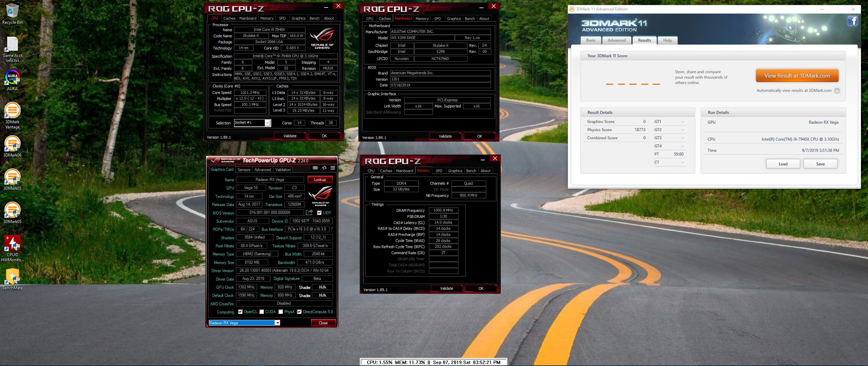Image resolution: width=868 pixels, height=366 pixels.
Task: Open the Help tab in 3DMark 11
Action: point(667,40)
